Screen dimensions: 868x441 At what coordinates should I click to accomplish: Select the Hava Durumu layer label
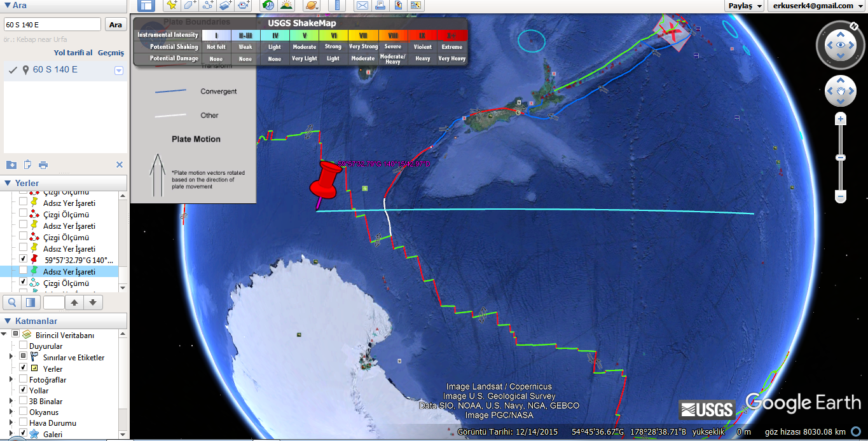pos(53,423)
